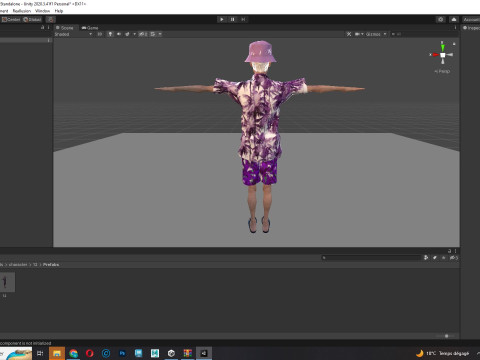
Task: Open the Shaded draw mode dropdown
Action: pos(73,34)
